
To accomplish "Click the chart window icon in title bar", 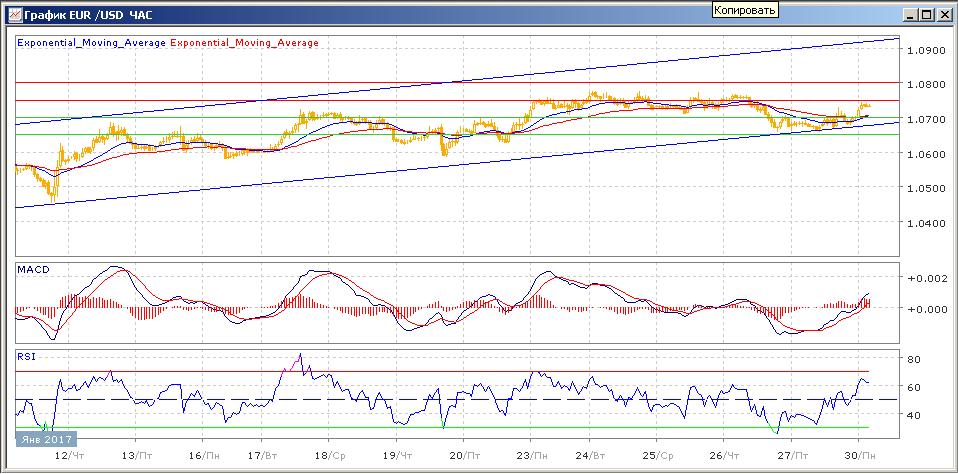I will point(13,13).
